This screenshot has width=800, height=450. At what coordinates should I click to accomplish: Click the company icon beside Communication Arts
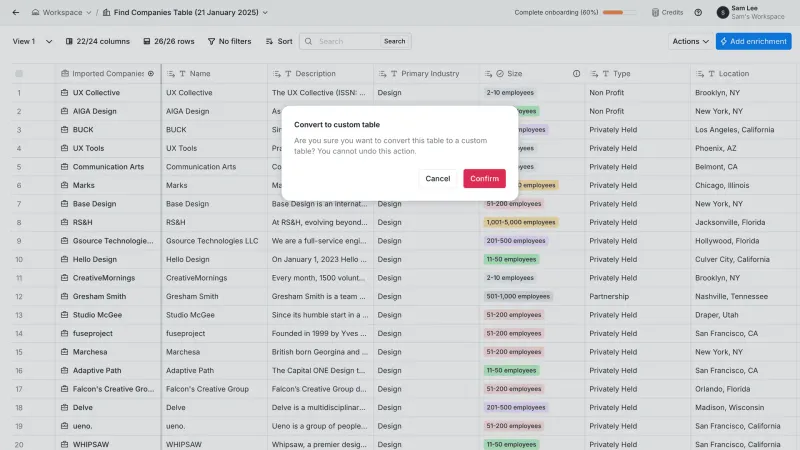pos(64,167)
